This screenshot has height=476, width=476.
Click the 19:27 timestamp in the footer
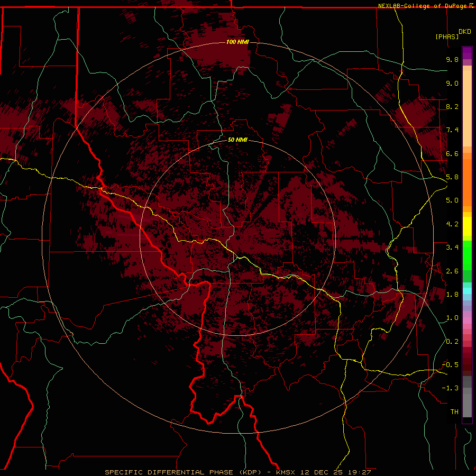pyautogui.click(x=361, y=472)
